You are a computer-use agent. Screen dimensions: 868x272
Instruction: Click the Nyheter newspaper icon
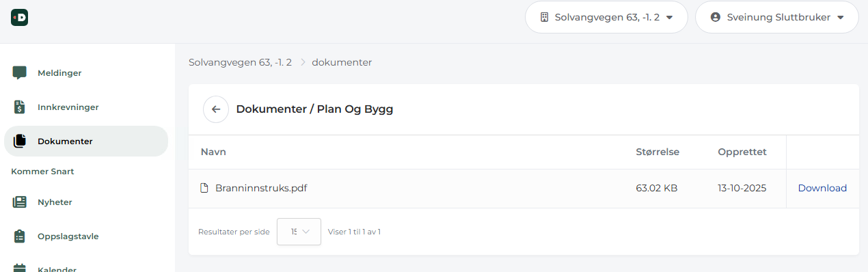(x=20, y=202)
